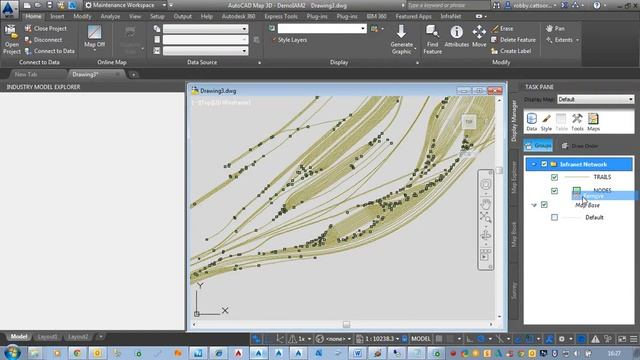Click the plus icon to add drawing tab
This screenshot has width=640, height=360.
click(133, 75)
